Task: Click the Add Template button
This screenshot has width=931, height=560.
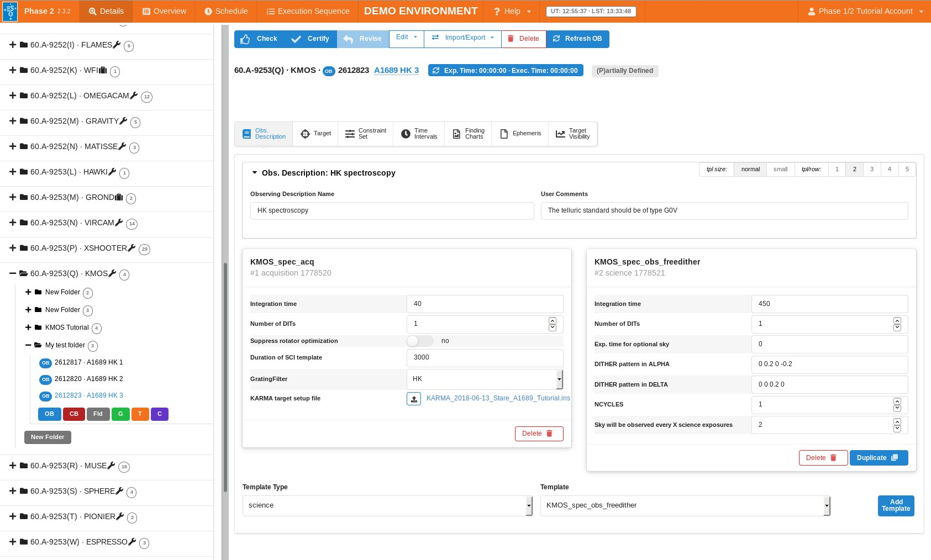Action: pyautogui.click(x=896, y=506)
